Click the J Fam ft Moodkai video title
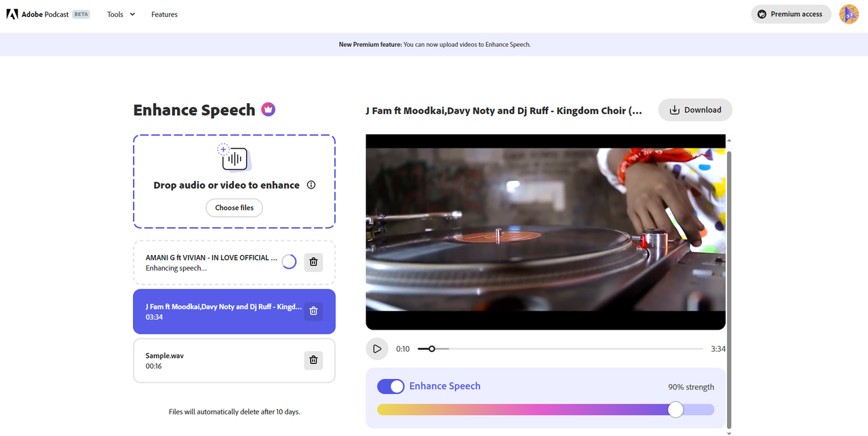The height and width of the screenshot is (436, 868). point(504,111)
